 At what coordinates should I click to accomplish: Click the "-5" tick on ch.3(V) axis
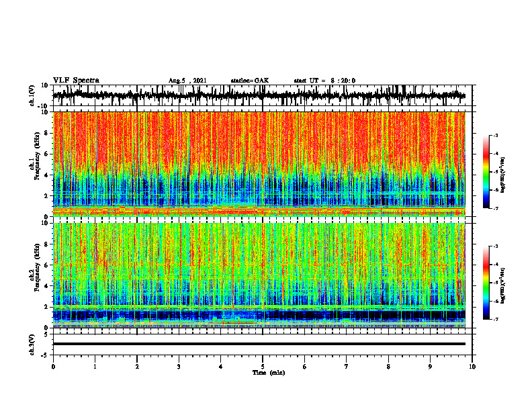45,355
